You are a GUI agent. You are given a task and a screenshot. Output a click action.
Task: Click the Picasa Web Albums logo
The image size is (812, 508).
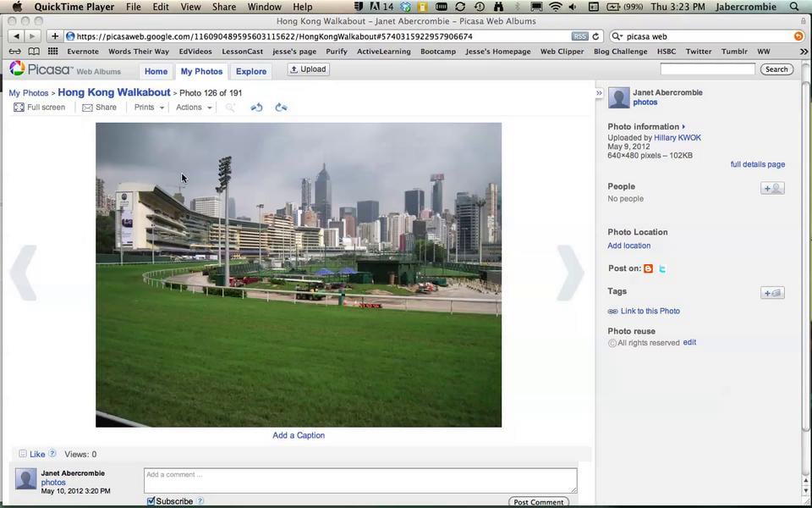[65, 69]
